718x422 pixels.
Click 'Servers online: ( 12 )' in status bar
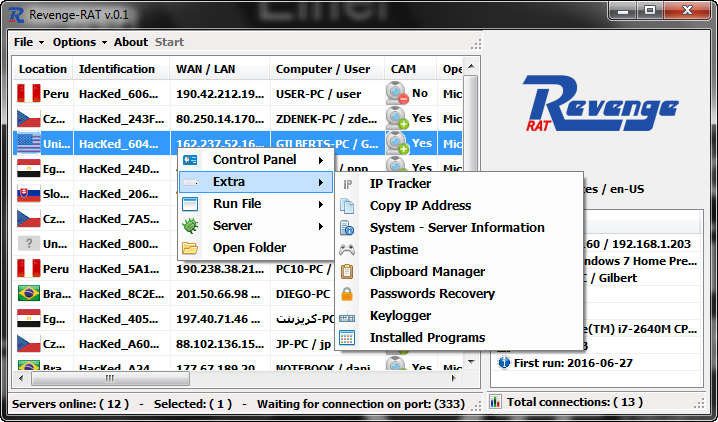(x=70, y=404)
